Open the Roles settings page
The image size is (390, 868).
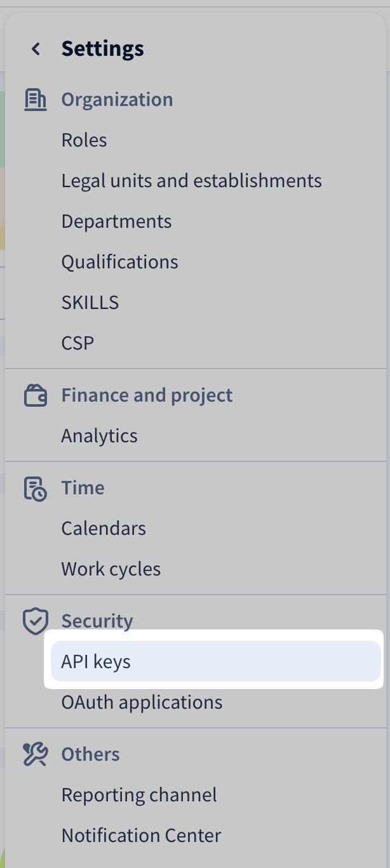pyautogui.click(x=84, y=140)
